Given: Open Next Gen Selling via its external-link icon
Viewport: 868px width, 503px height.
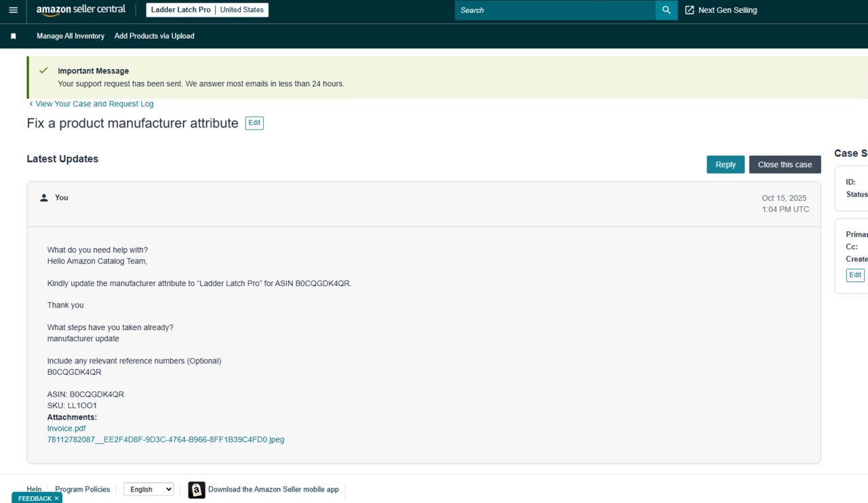Looking at the screenshot, I should pyautogui.click(x=689, y=9).
